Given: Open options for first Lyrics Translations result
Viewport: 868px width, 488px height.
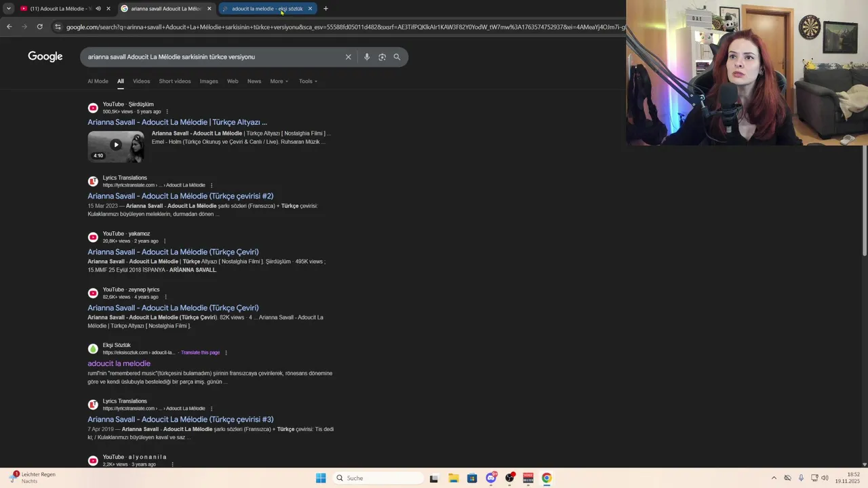Looking at the screenshot, I should tap(212, 185).
